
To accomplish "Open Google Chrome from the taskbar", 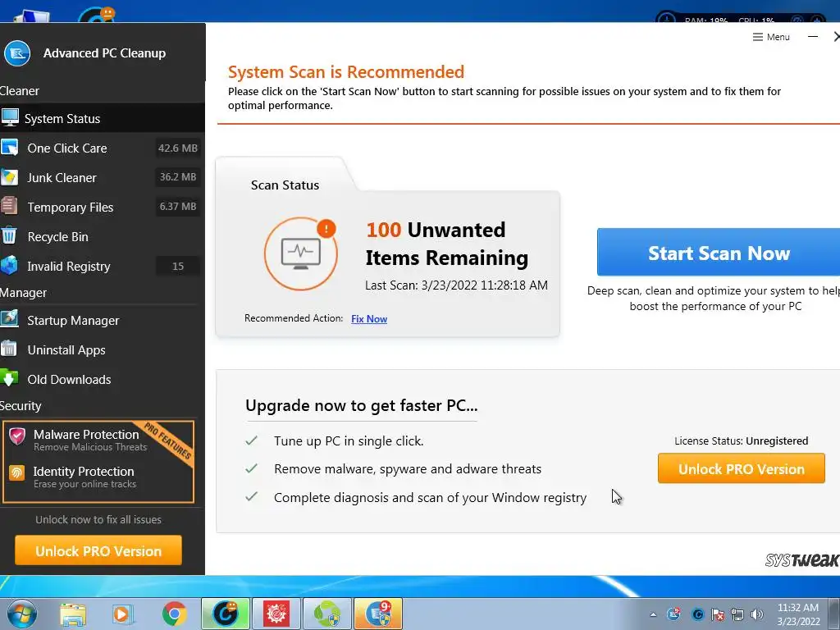I will [174, 614].
